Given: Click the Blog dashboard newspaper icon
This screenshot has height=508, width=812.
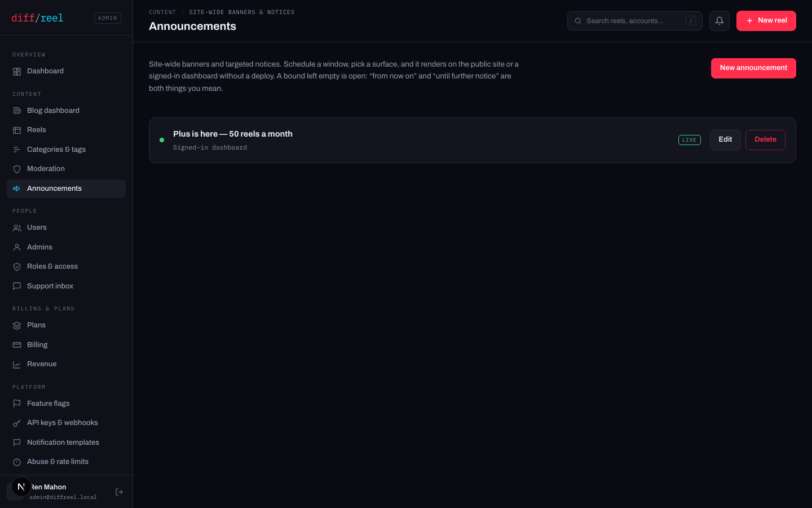Looking at the screenshot, I should point(17,111).
